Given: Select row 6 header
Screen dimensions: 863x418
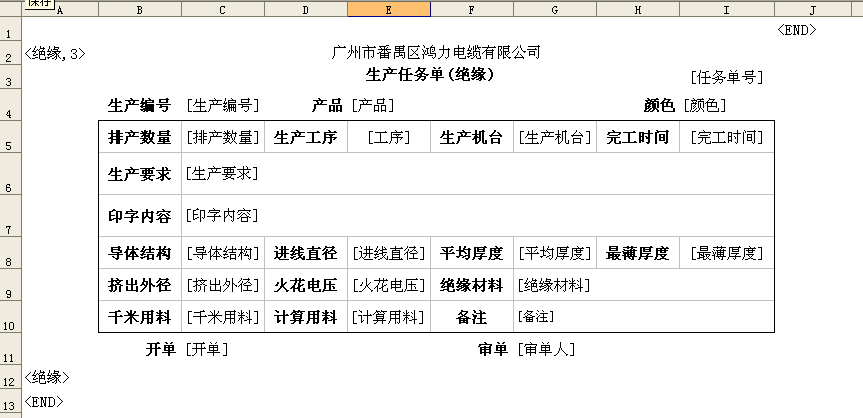Looking at the screenshot, I should [x=10, y=173].
